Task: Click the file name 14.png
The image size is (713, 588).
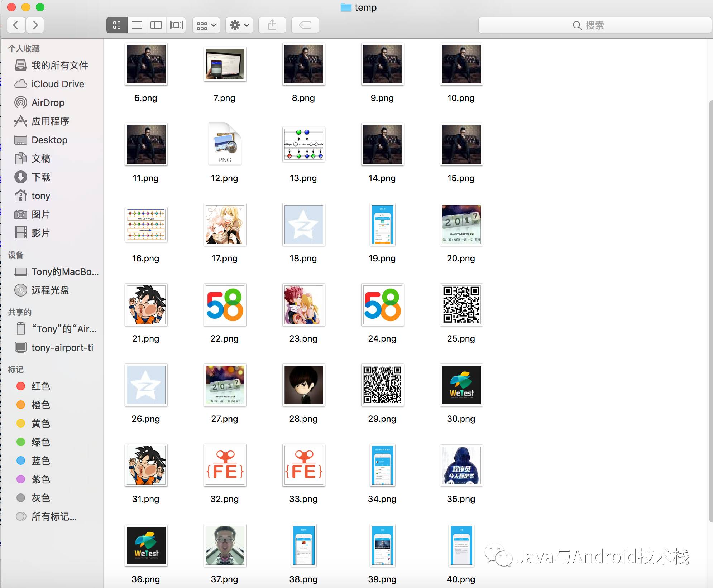Action: (382, 178)
